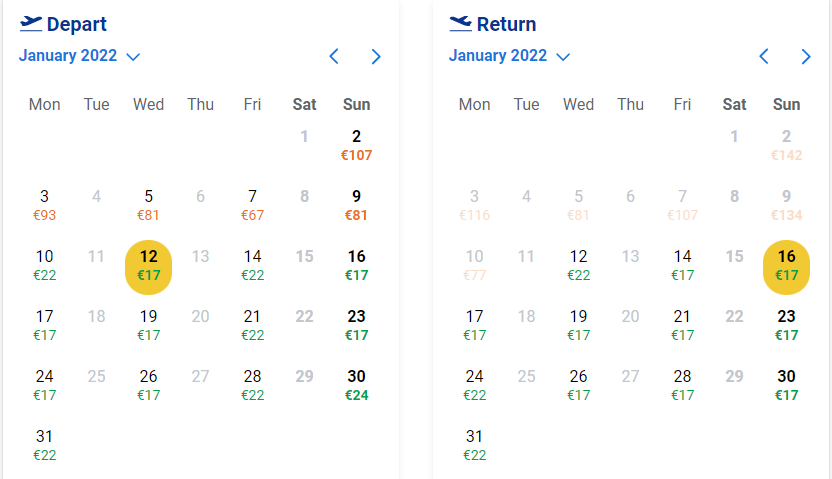
Task: Select departure date 12 highlighted in yellow
Action: tap(149, 267)
